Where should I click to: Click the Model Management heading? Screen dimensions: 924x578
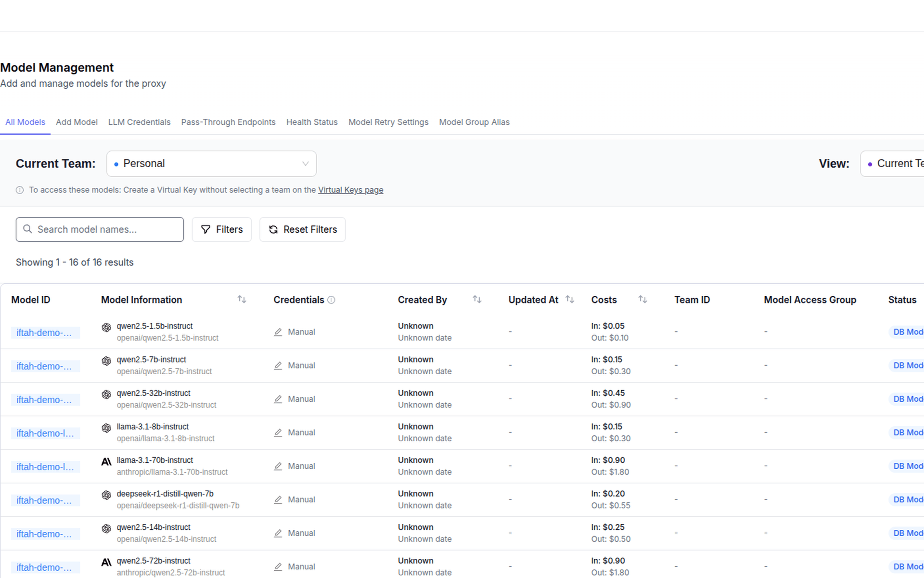(57, 67)
